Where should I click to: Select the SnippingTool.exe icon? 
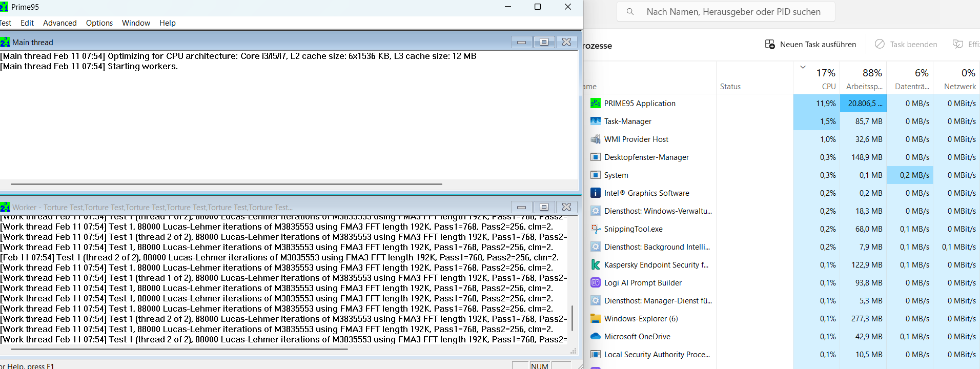[596, 229]
